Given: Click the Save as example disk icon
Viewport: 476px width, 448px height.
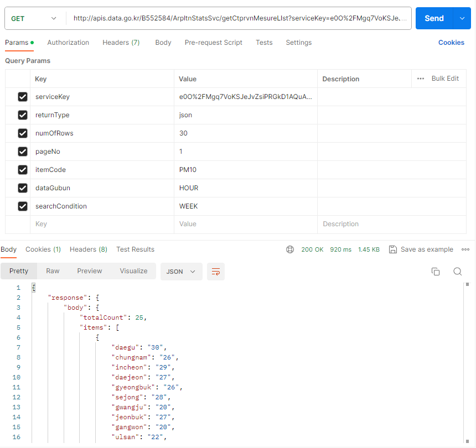Looking at the screenshot, I should pyautogui.click(x=393, y=249).
